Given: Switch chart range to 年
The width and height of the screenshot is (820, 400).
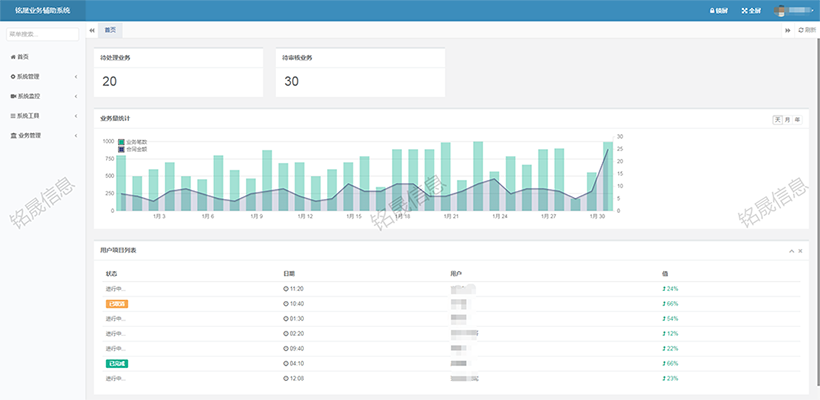Looking at the screenshot, I should click(798, 120).
